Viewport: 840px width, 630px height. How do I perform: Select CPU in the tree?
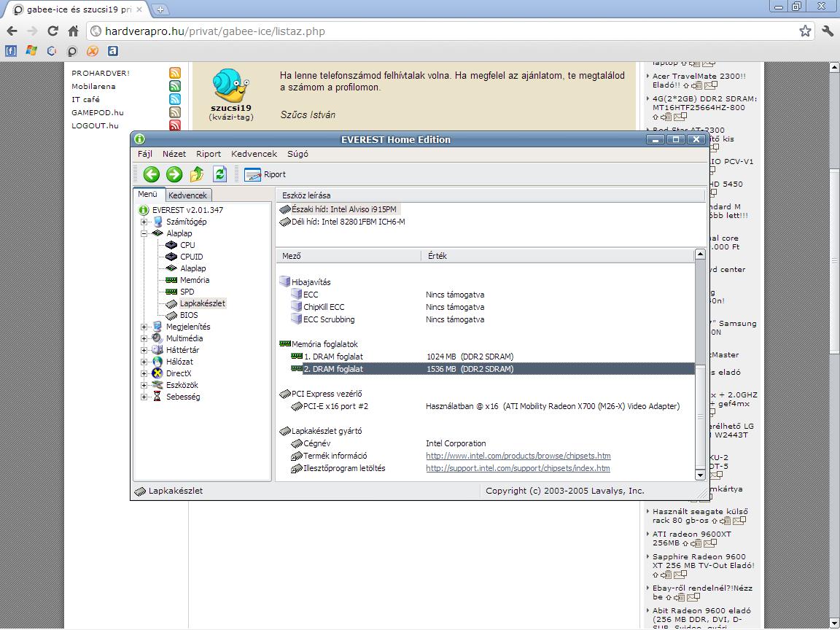click(x=187, y=245)
